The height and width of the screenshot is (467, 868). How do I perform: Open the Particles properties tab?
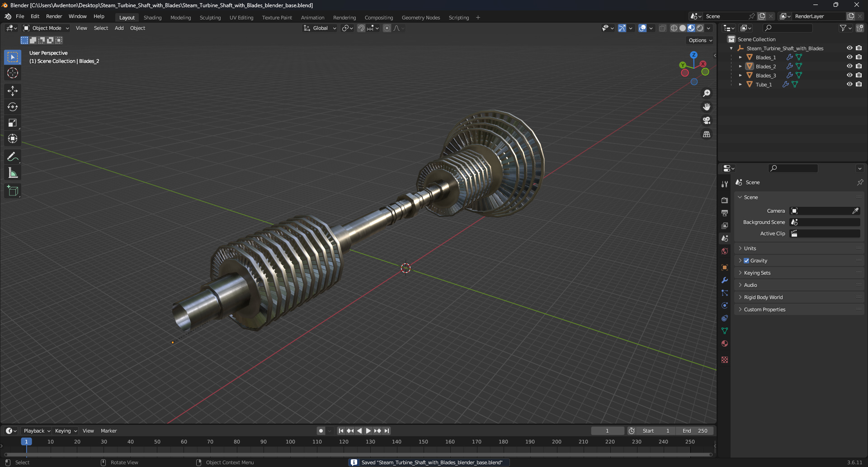(x=725, y=293)
